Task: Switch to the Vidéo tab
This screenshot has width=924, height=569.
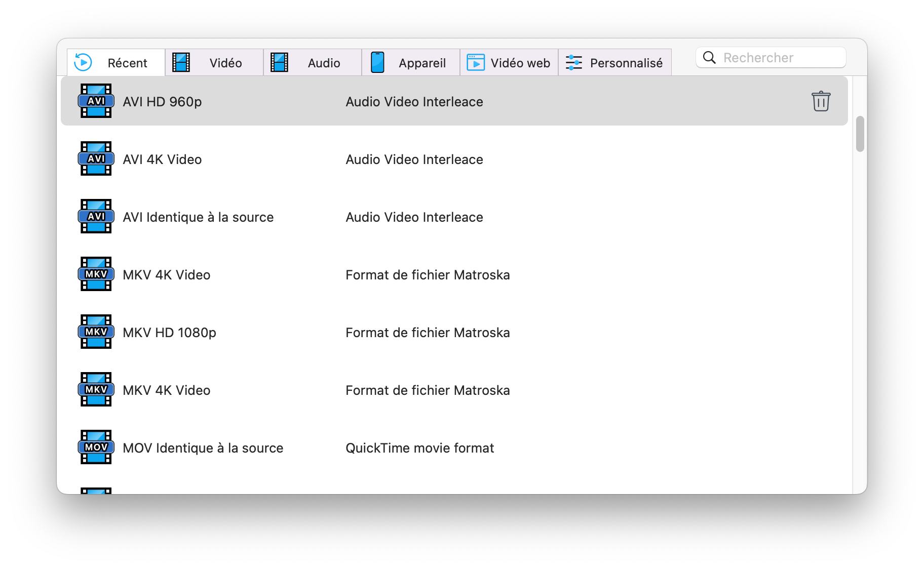Action: (x=214, y=63)
